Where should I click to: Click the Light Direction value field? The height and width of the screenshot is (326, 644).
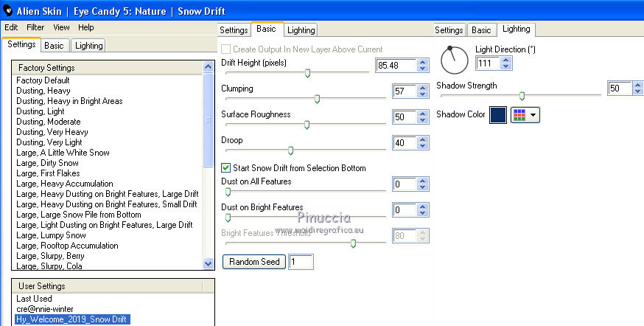click(488, 63)
